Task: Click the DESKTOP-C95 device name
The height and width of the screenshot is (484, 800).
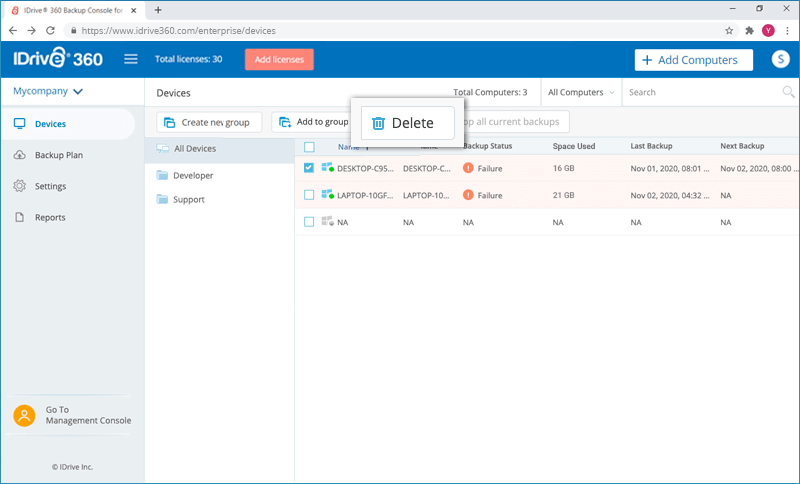Action: pyautogui.click(x=365, y=169)
